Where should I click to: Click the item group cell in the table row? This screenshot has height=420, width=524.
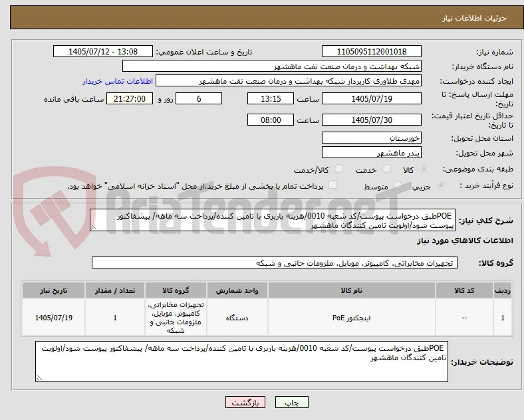176,318
